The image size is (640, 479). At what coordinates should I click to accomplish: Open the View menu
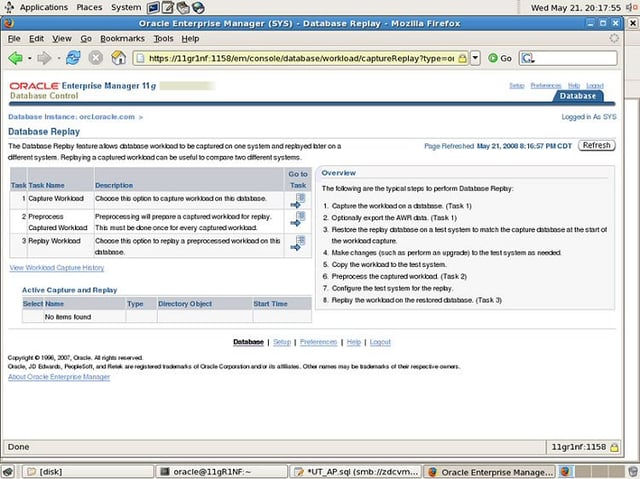62,39
